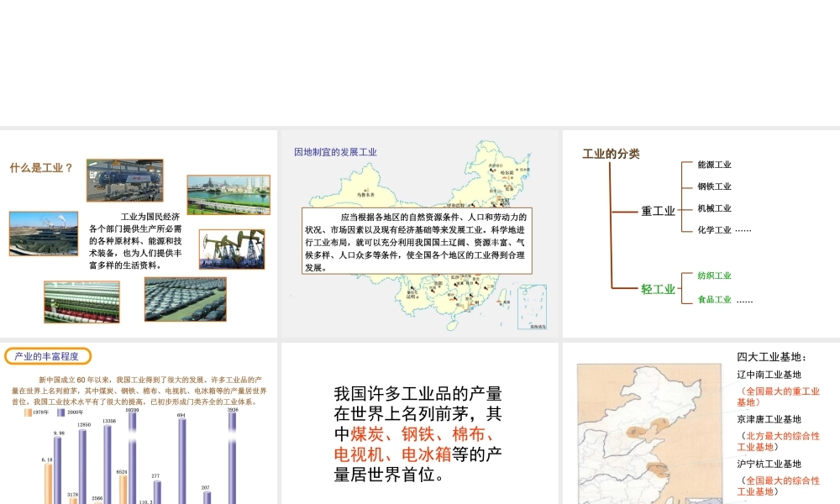
Task: Click the 京津唐工业基地 label
Action: coord(769,419)
